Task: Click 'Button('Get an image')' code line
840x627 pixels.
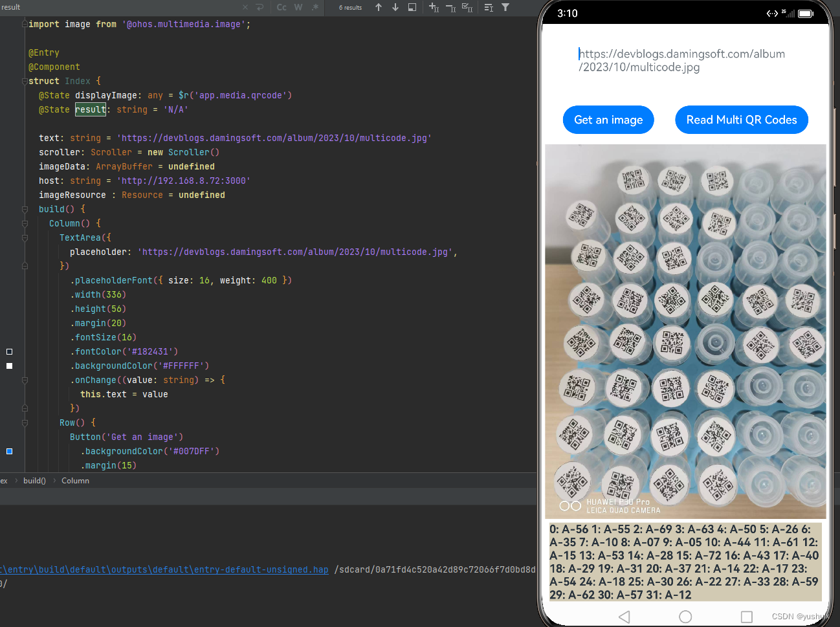Action: click(127, 437)
